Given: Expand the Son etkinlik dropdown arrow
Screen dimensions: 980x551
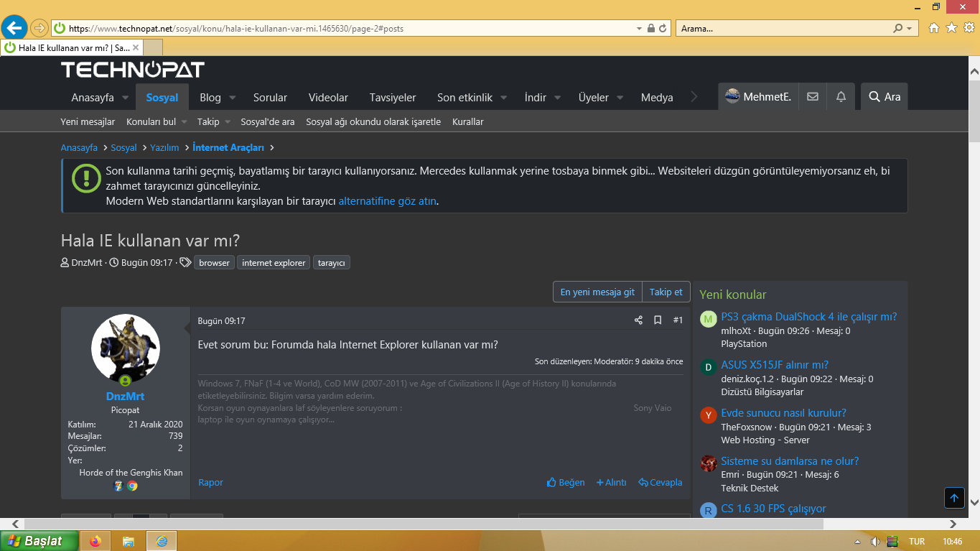Looking at the screenshot, I should pyautogui.click(x=503, y=98).
